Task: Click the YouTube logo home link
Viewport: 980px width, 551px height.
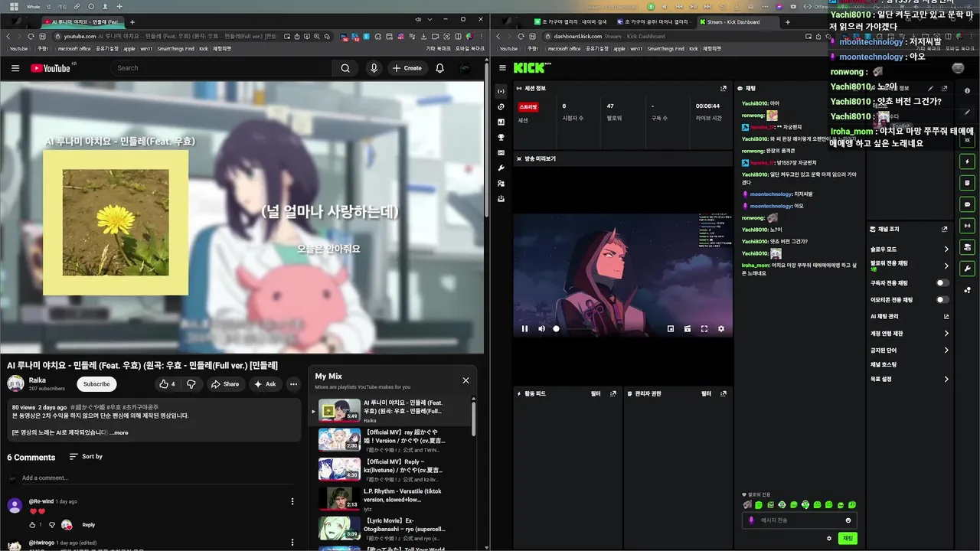Action: pos(51,68)
